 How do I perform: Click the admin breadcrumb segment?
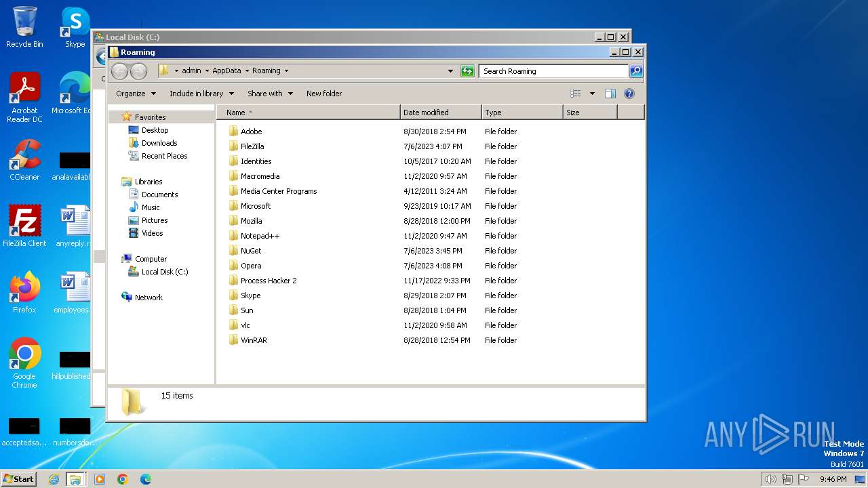point(191,70)
